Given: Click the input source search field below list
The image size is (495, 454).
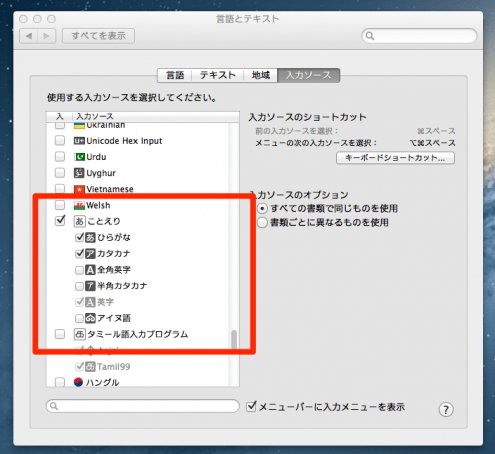Looking at the screenshot, I should coord(143,406).
